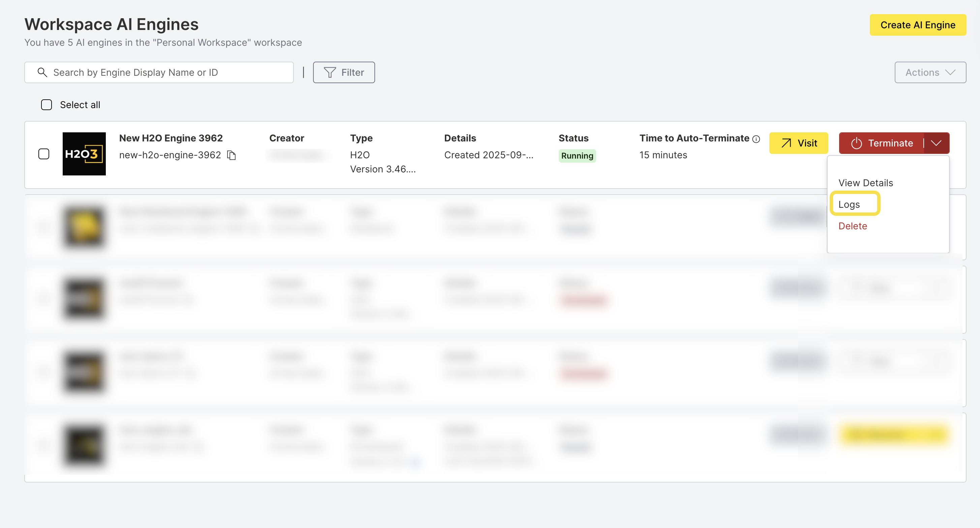Click the blurred yellow engine logo thumbnail

[x=84, y=227]
